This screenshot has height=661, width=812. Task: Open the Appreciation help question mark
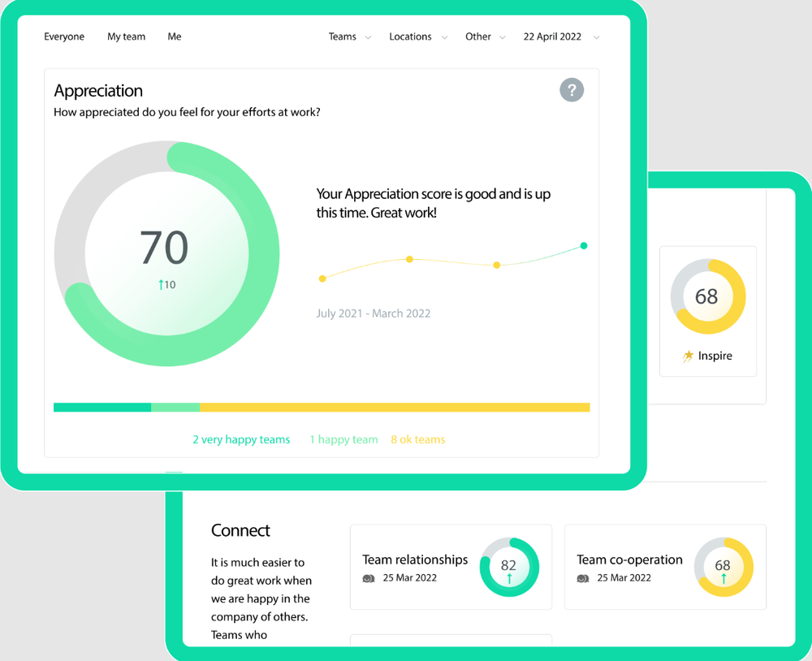(572, 90)
